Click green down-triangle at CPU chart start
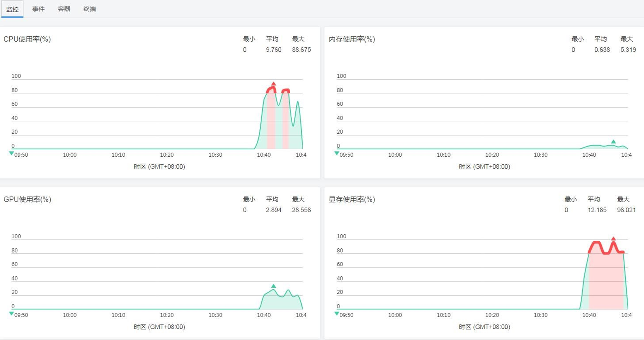 11,153
